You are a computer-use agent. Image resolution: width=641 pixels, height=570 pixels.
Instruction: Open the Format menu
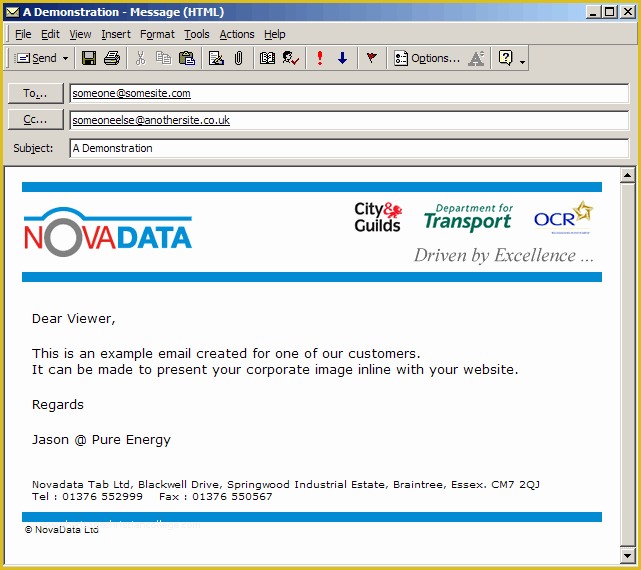coord(157,34)
